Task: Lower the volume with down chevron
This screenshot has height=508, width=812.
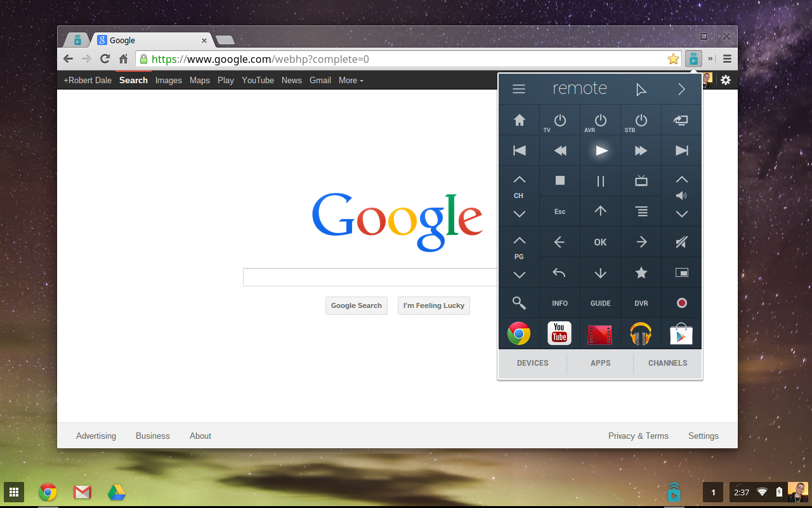Action: click(681, 214)
